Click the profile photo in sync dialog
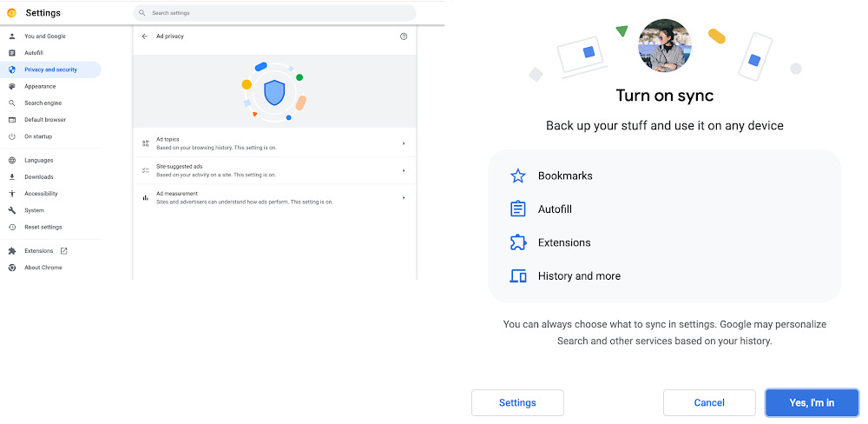The width and height of the screenshot is (868, 424). pos(664,45)
